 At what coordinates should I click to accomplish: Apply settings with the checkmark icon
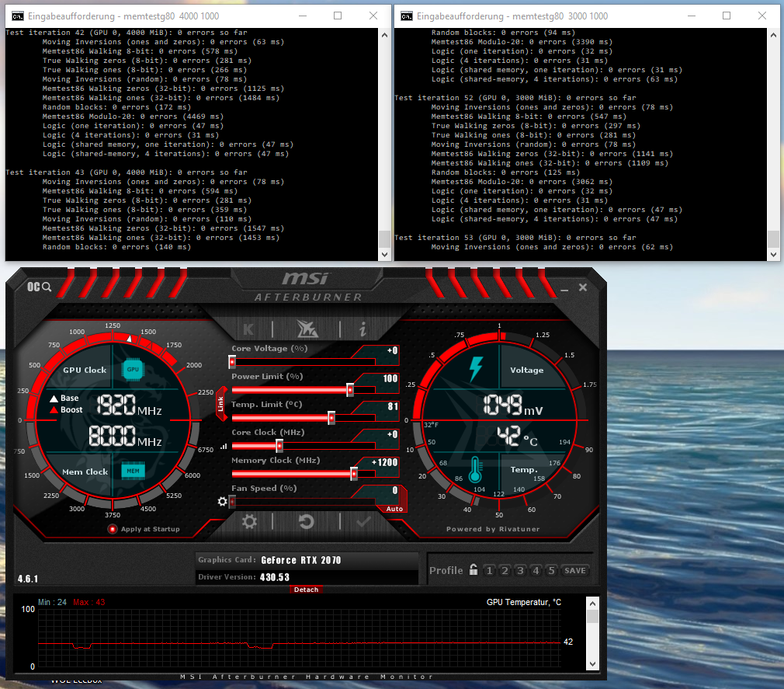tap(363, 522)
